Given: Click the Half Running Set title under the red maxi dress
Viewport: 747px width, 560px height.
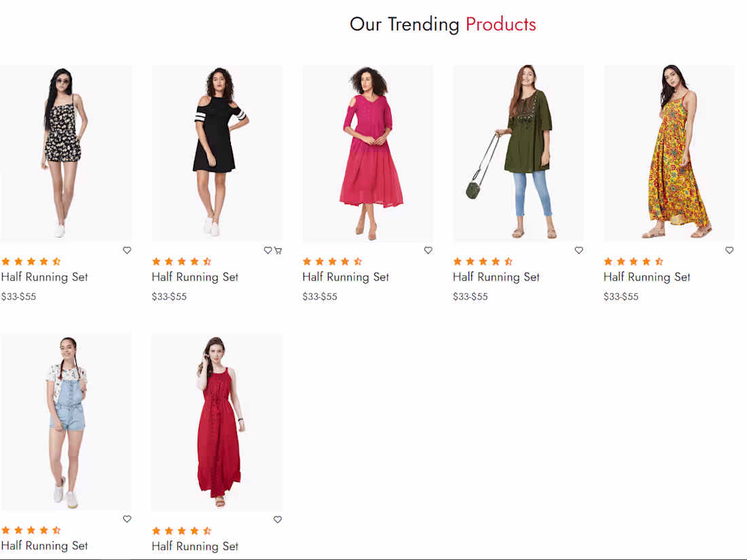Looking at the screenshot, I should click(195, 546).
